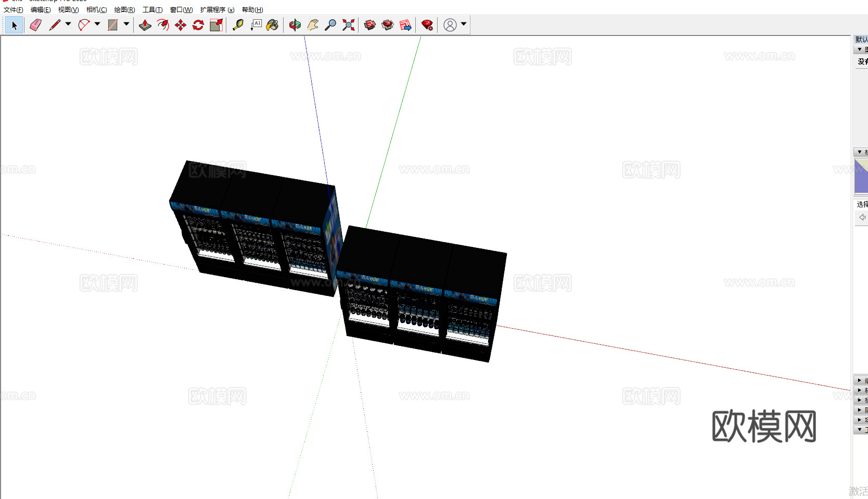The width and height of the screenshot is (868, 499).
Task: Open the 帮助(H) menu
Action: (x=252, y=10)
